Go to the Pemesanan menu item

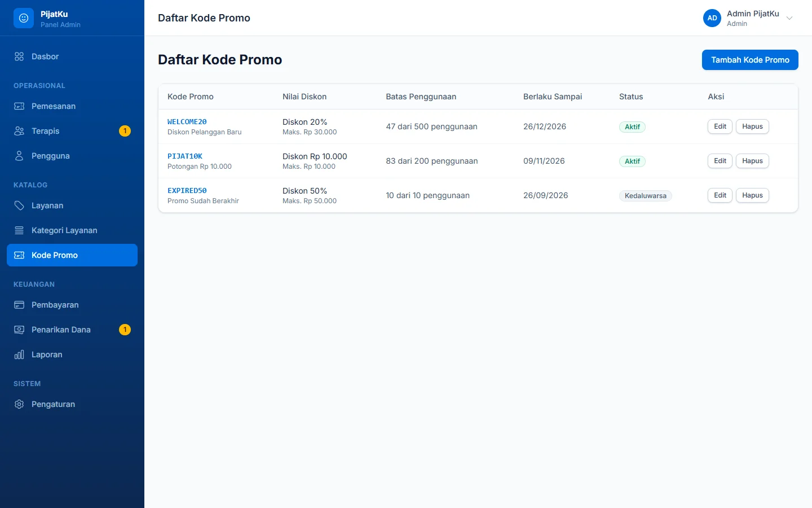click(72, 106)
